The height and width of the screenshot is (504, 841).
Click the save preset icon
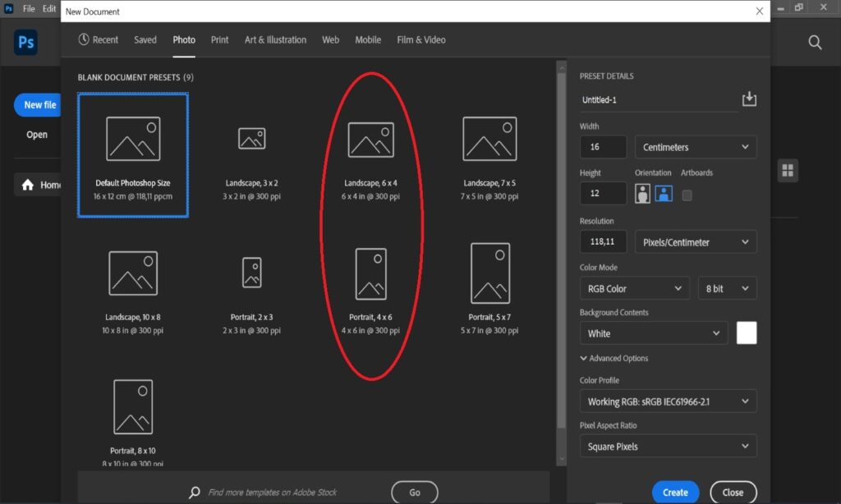[x=748, y=99]
